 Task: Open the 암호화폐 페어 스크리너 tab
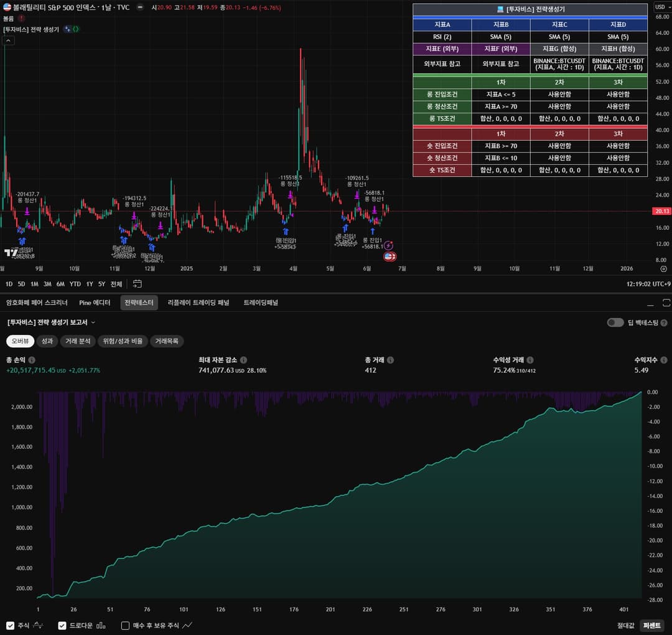coord(37,303)
